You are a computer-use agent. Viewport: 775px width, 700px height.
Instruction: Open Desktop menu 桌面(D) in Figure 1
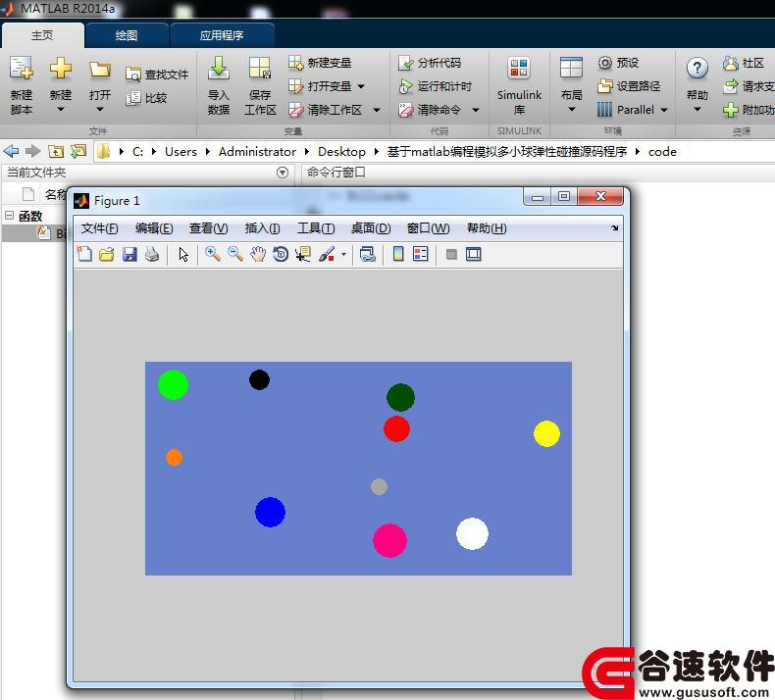pyautogui.click(x=371, y=228)
